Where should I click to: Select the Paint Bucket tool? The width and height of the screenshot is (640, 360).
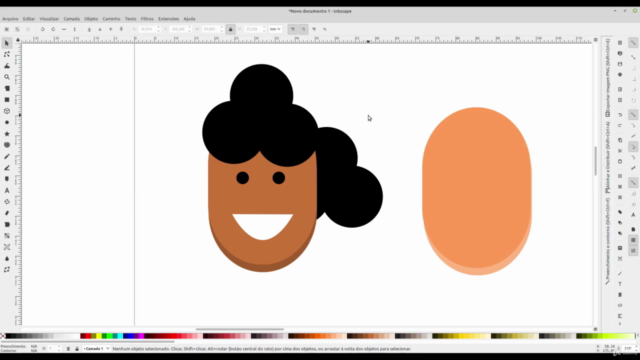(x=7, y=224)
